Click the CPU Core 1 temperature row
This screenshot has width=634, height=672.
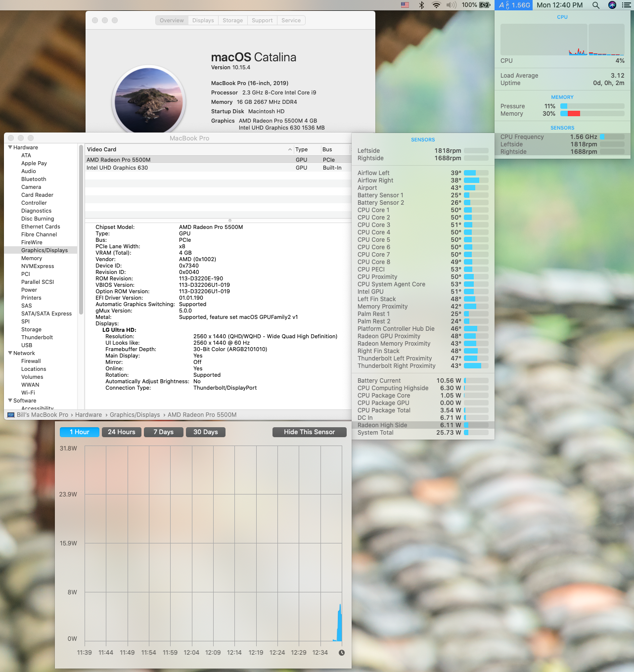pyautogui.click(x=423, y=210)
